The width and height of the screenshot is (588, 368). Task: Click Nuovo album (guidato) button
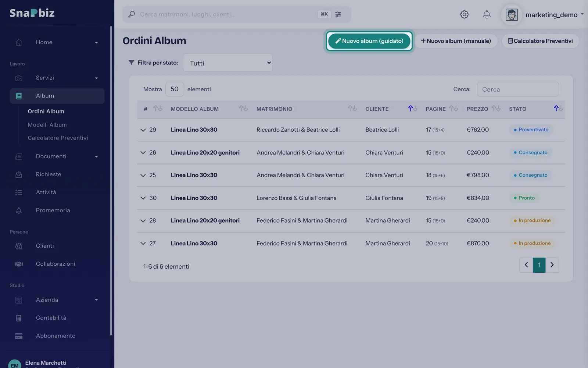(x=369, y=41)
